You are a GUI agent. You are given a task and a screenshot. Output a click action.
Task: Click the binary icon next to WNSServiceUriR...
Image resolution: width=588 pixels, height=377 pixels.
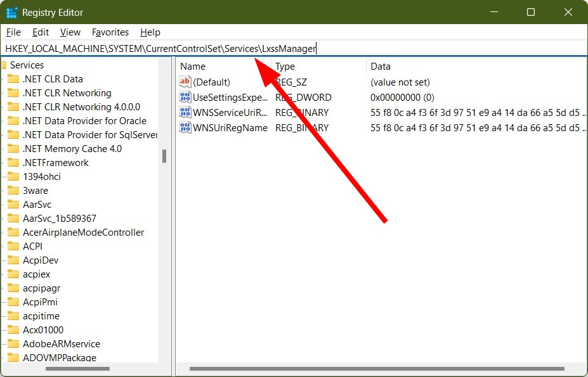pyautogui.click(x=185, y=112)
